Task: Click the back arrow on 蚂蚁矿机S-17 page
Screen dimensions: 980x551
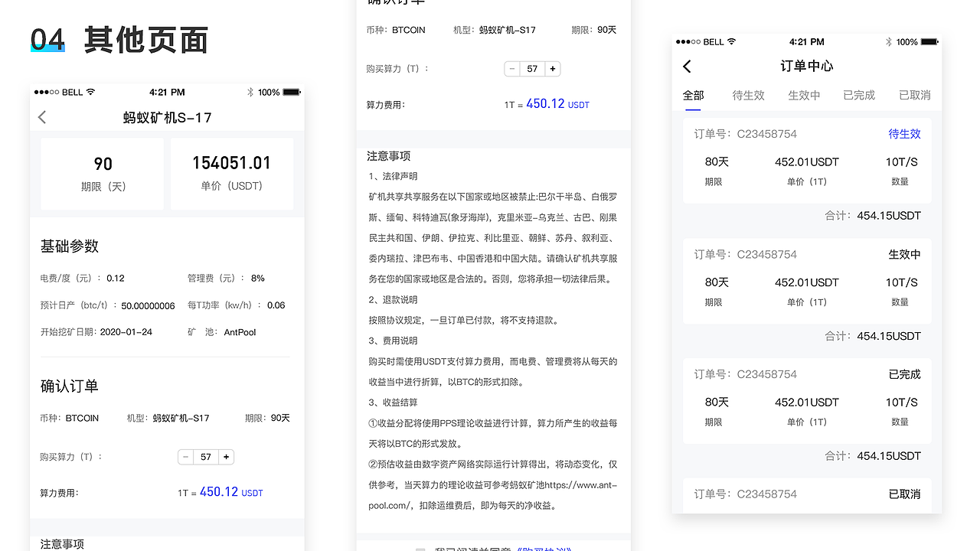Action: coord(42,117)
